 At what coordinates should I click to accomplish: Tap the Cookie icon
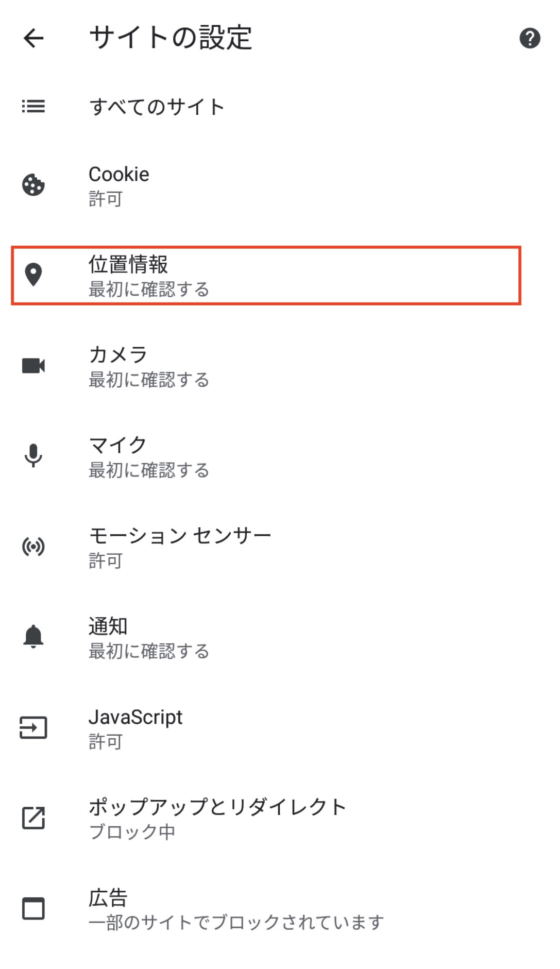point(33,185)
